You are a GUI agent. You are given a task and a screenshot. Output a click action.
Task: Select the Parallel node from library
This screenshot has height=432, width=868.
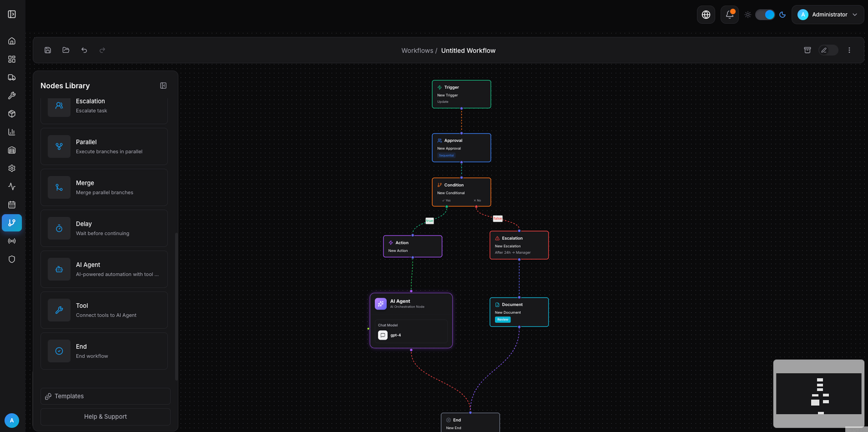(104, 146)
